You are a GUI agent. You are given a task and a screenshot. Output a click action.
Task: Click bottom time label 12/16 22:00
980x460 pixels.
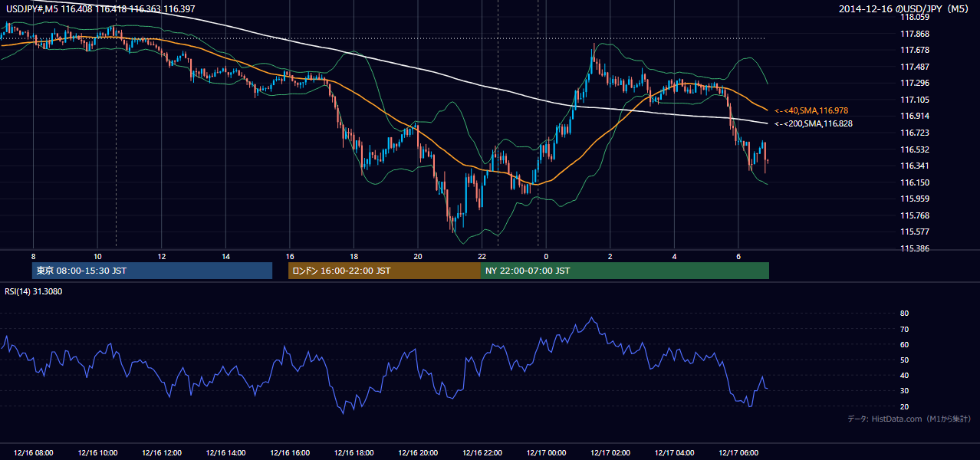tap(482, 453)
